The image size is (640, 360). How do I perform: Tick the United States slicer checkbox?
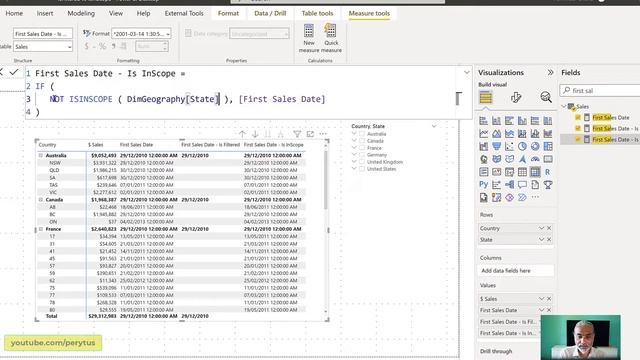click(x=362, y=169)
